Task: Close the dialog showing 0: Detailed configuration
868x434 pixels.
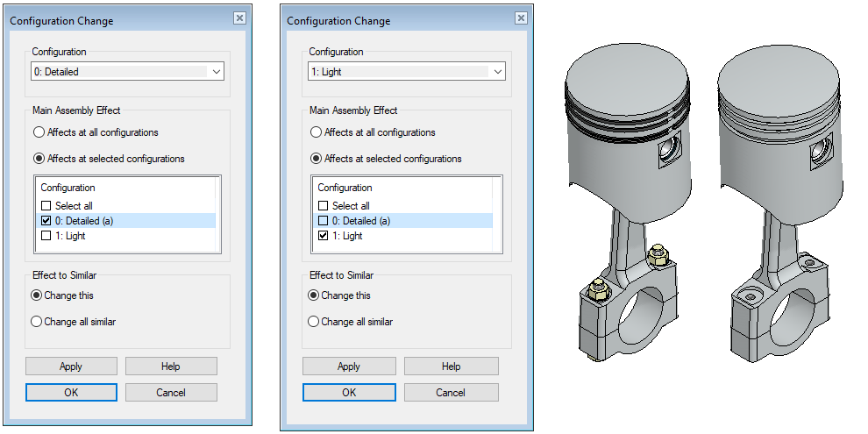Action: [x=239, y=18]
